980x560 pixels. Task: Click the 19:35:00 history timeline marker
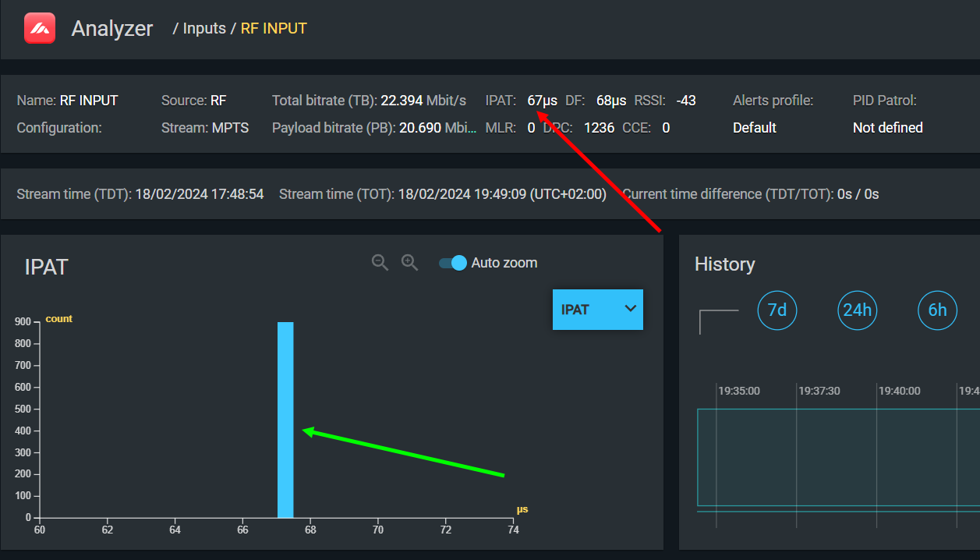[x=738, y=391]
